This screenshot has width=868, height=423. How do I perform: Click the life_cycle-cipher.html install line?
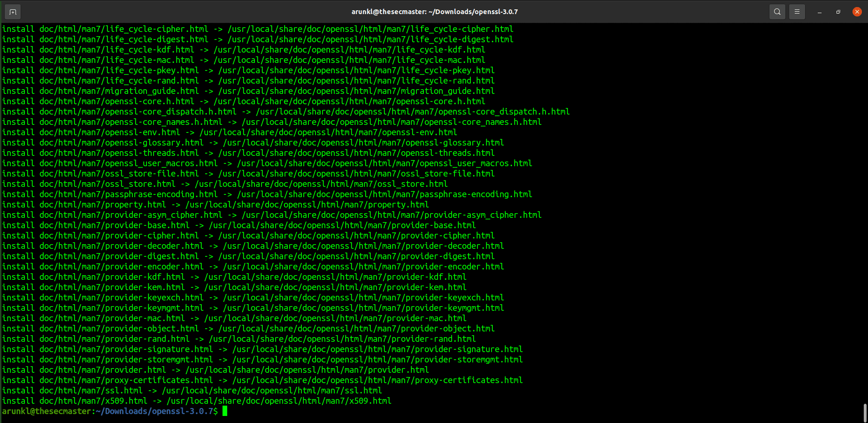click(x=258, y=29)
